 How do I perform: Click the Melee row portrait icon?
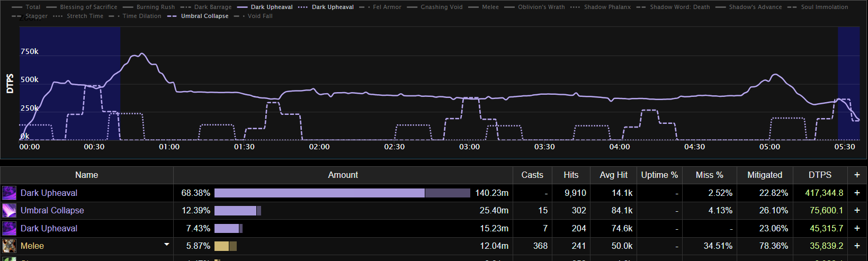pyautogui.click(x=10, y=246)
